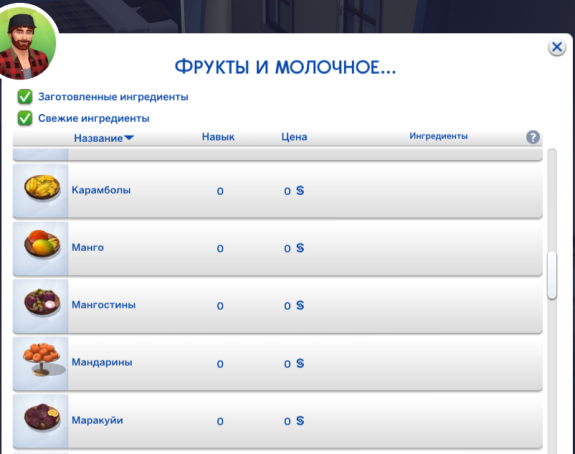Click the Sim portrait avatar

(26, 43)
